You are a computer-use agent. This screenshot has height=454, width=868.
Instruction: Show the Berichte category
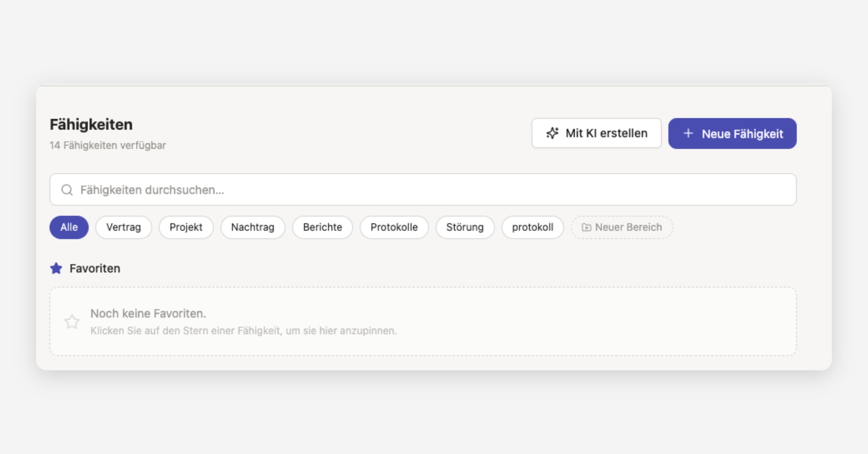tap(323, 227)
